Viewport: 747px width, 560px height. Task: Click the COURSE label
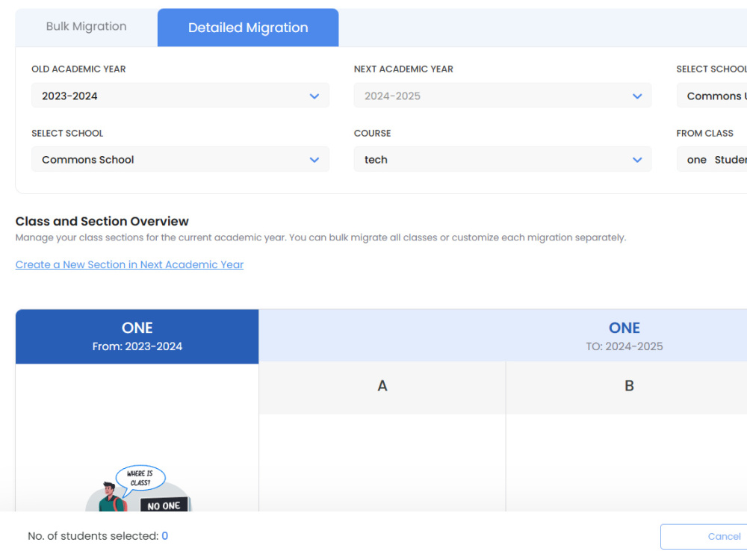372,134
